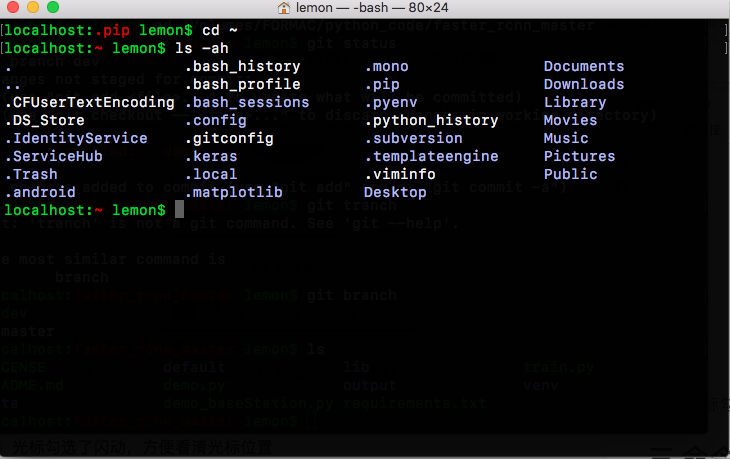
Task: Select the '.bash_history' entry
Action: 243,67
